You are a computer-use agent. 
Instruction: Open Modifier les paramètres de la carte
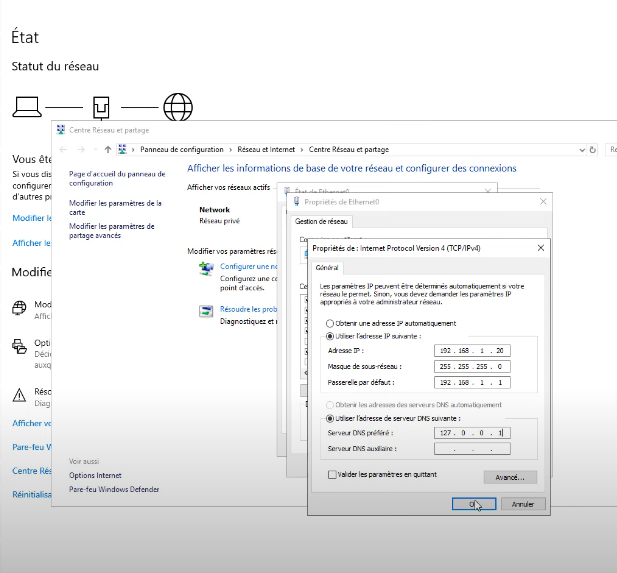pos(115,207)
